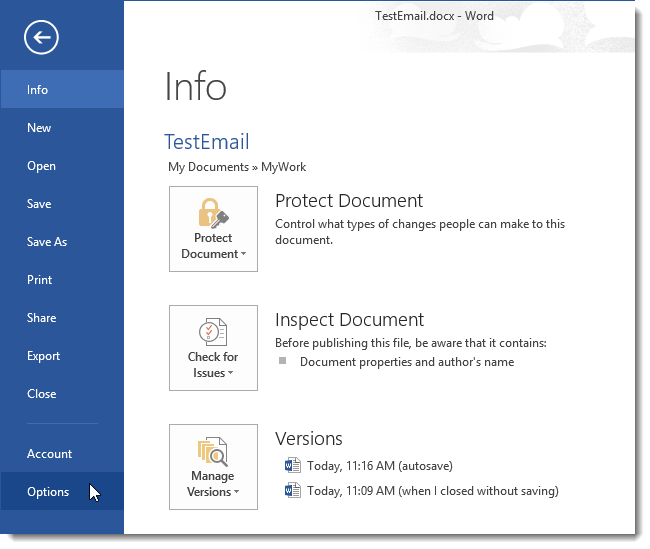Click the Manage Versions magnifier icon
650x549 pixels.
point(213,452)
